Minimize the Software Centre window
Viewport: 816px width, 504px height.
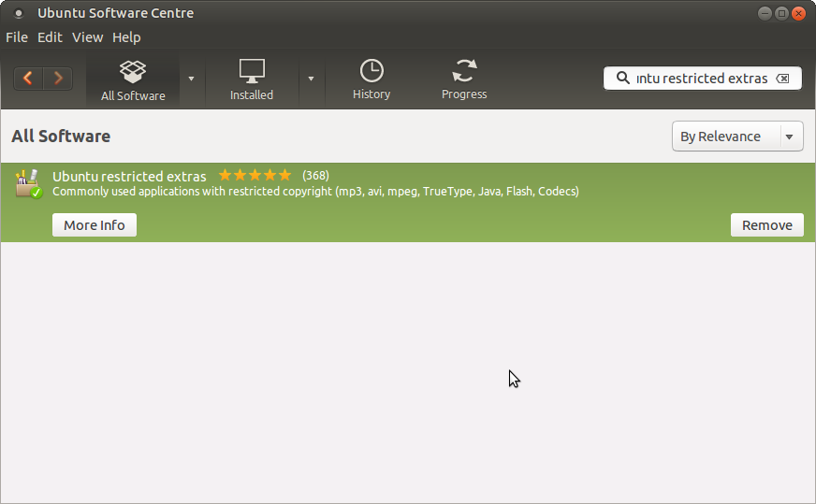point(765,13)
